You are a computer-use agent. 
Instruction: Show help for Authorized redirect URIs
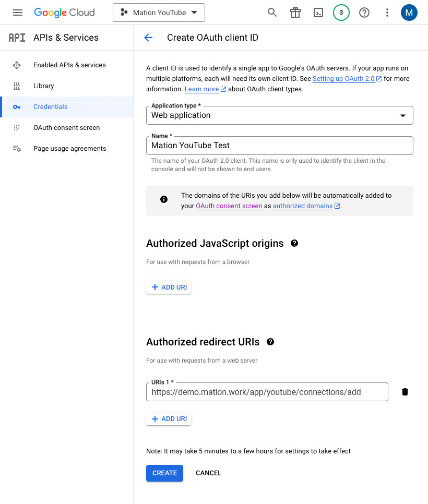click(270, 342)
